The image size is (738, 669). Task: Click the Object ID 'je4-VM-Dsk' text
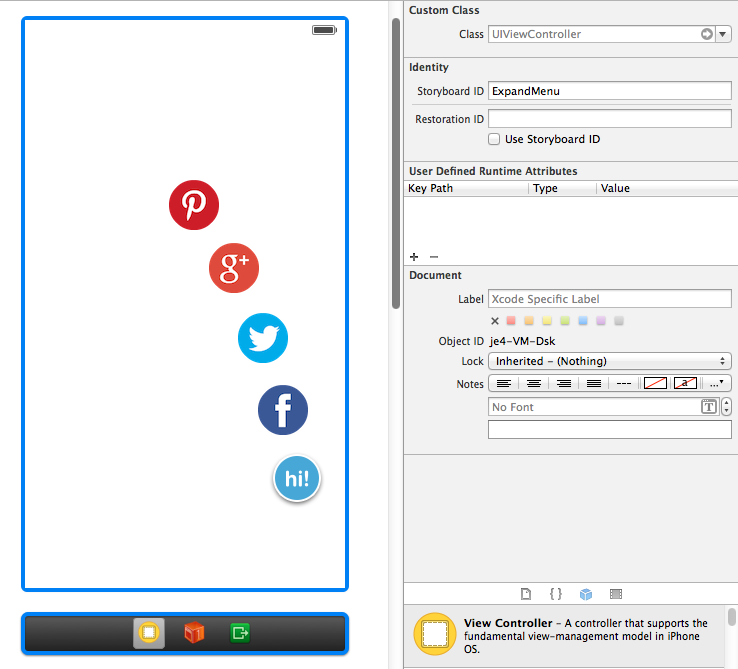pos(522,341)
